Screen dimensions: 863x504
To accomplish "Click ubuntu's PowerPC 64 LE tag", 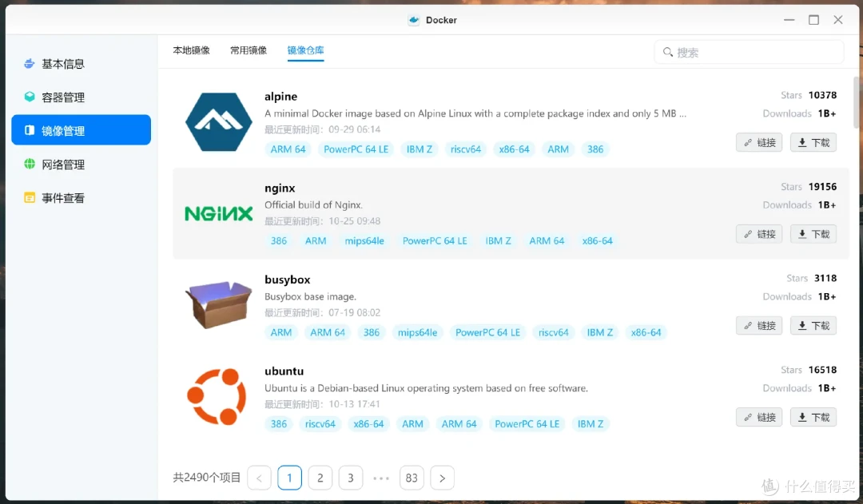I will tap(527, 423).
